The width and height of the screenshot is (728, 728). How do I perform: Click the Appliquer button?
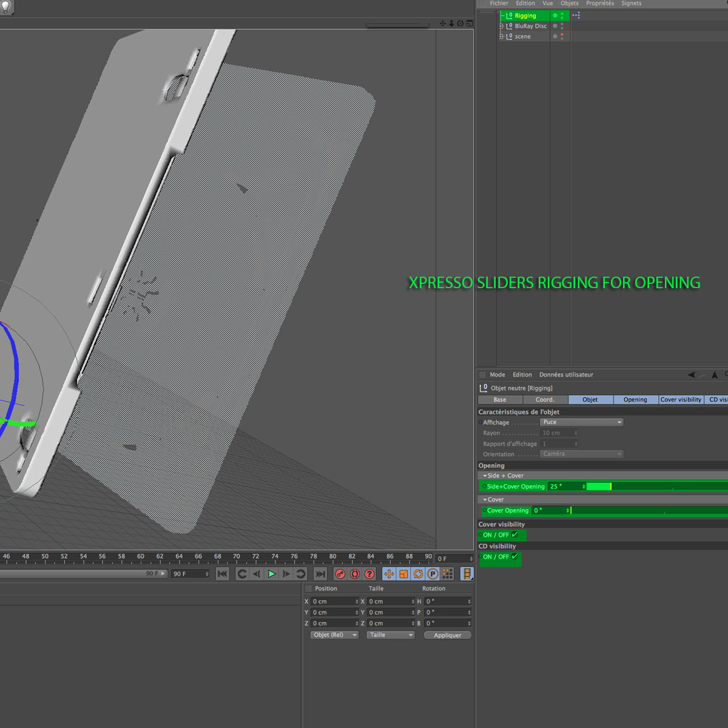pyautogui.click(x=447, y=635)
